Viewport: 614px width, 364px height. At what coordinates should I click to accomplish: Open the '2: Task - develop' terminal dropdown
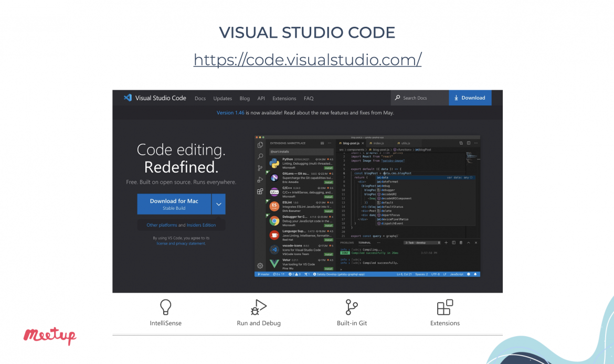coord(422,243)
